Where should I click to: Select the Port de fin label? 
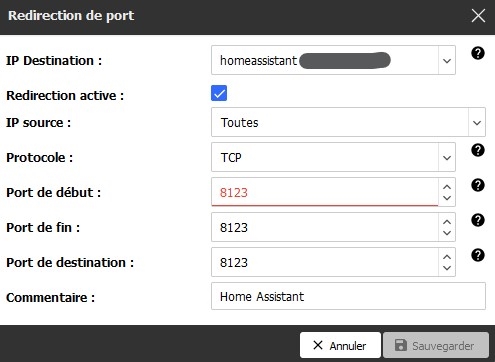(43, 228)
